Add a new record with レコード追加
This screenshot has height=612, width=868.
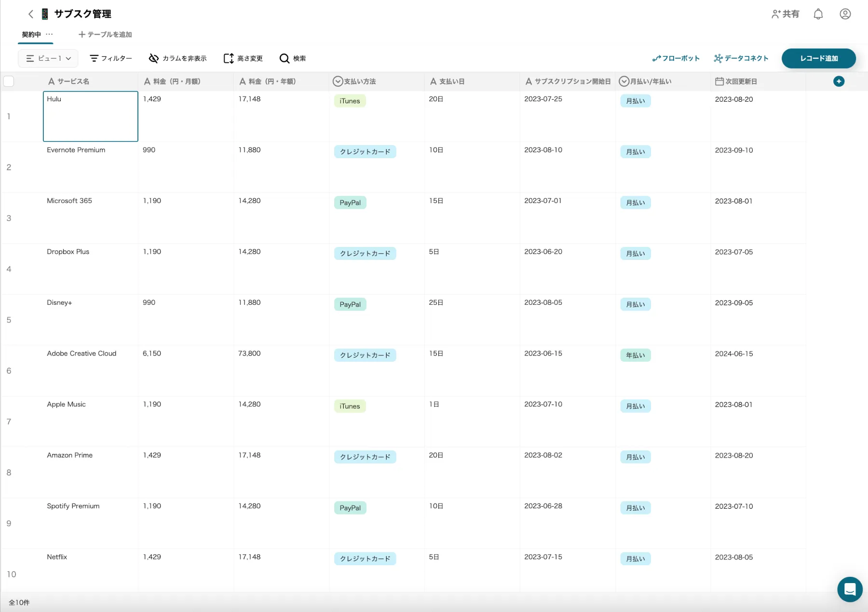tap(819, 58)
